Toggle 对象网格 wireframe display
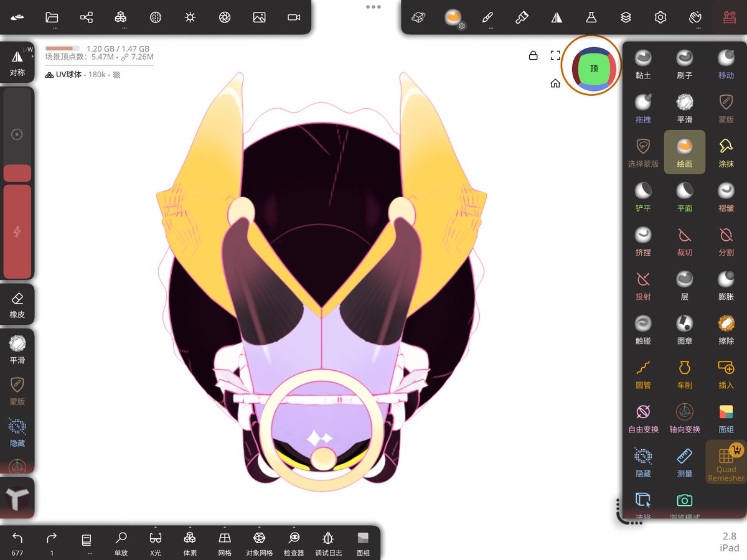Image resolution: width=747 pixels, height=560 pixels. [x=260, y=543]
